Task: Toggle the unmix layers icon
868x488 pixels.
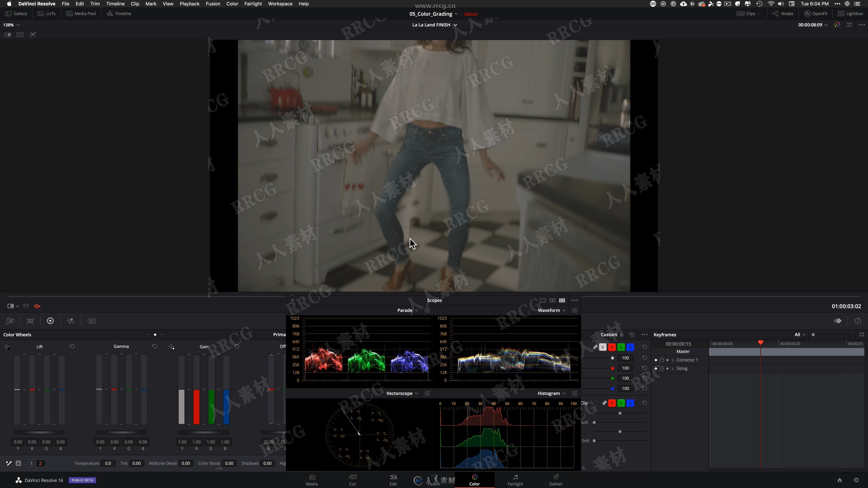Action: pos(26,306)
